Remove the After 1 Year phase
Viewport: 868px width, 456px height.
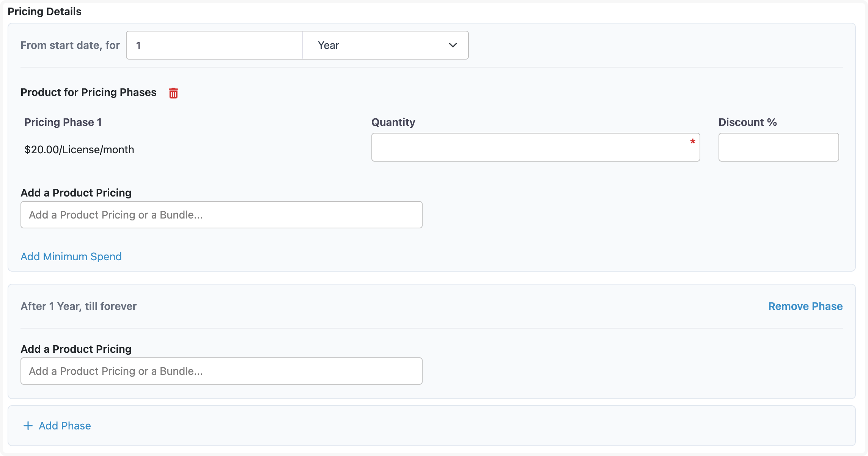[805, 306]
